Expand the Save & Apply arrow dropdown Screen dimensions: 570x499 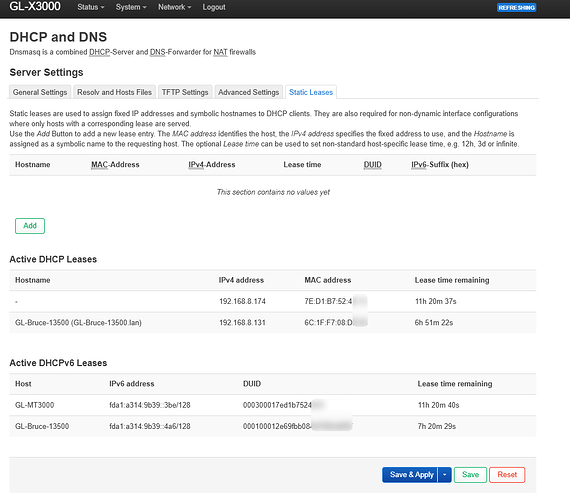pyautogui.click(x=445, y=475)
